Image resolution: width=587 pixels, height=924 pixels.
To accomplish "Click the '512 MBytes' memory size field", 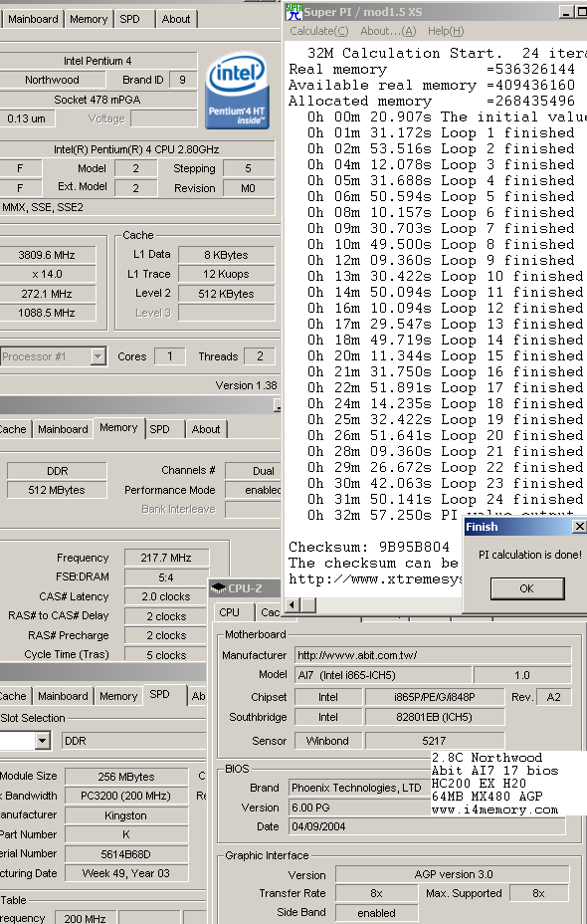I will pos(57,490).
